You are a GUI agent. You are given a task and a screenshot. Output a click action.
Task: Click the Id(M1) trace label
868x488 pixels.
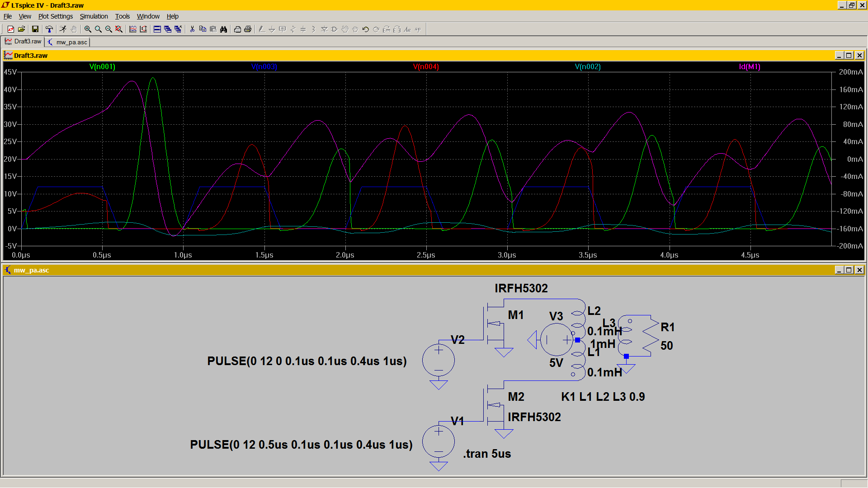coord(750,67)
